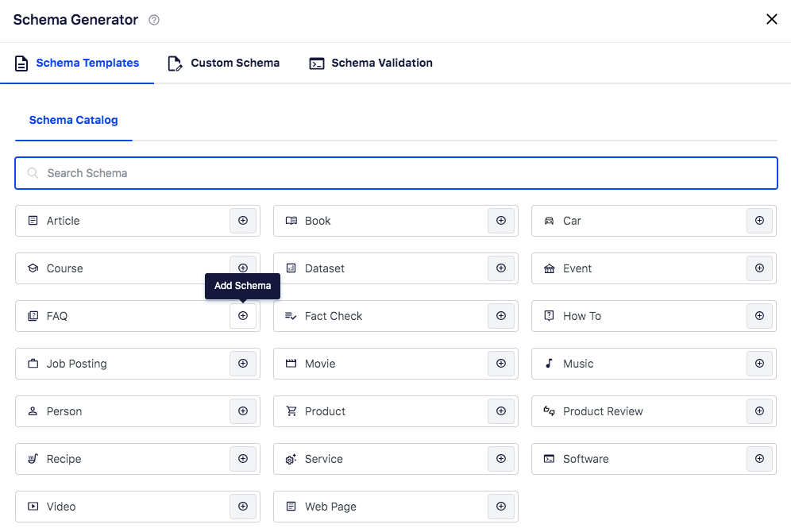Select the Schema Catalog sub-tab
This screenshot has height=532, width=791.
73,121
